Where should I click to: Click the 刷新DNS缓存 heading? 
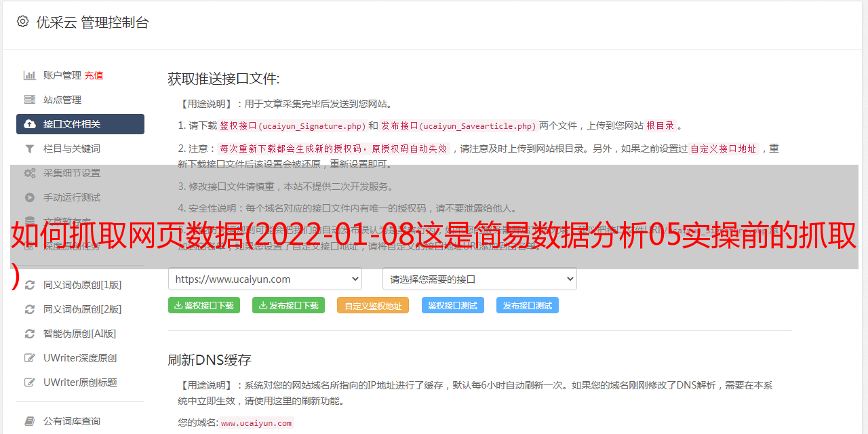click(210, 359)
